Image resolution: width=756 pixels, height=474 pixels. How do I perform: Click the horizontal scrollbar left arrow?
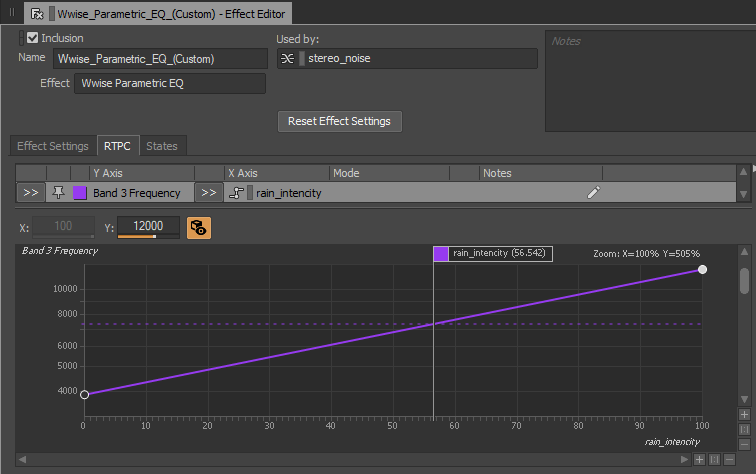[x=22, y=460]
